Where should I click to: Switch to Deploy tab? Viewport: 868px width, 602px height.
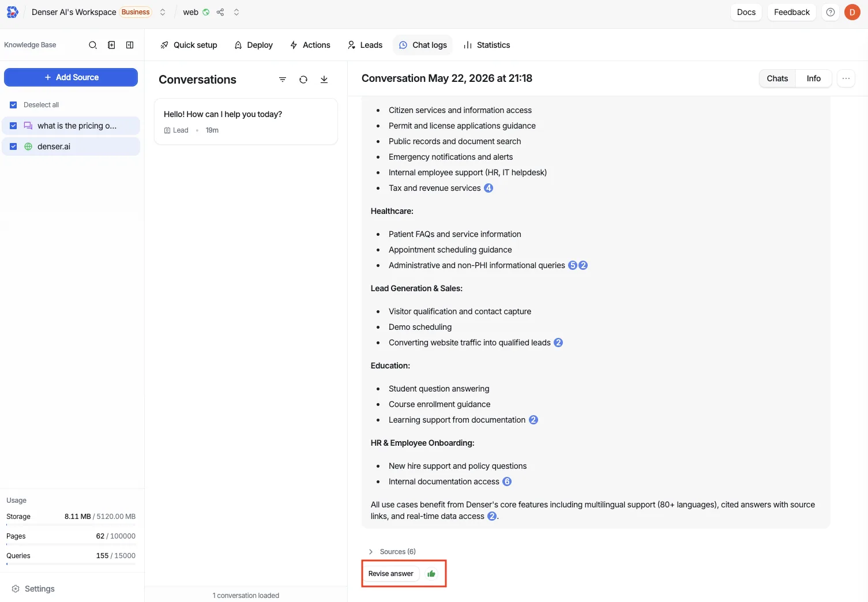coord(254,45)
